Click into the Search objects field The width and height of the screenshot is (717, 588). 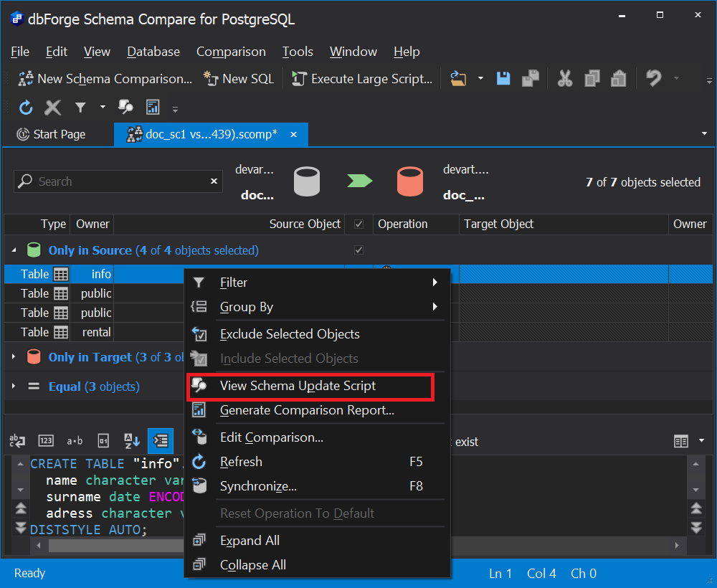click(120, 181)
